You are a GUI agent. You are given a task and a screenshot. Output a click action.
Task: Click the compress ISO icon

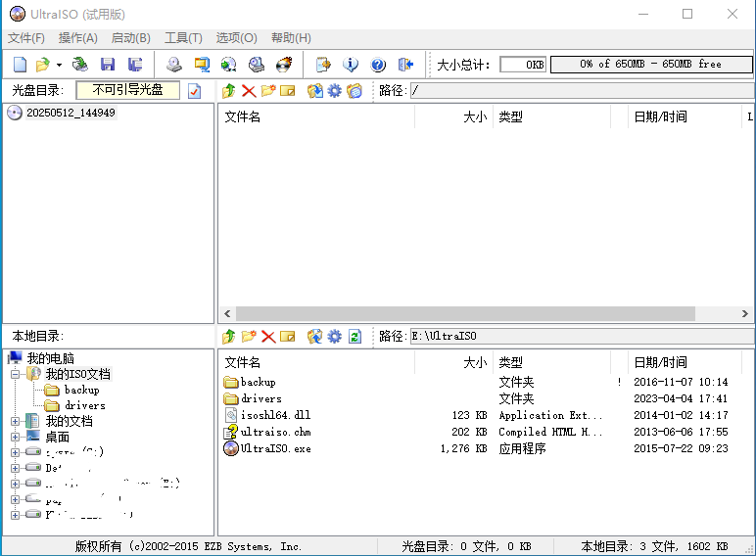(202, 64)
